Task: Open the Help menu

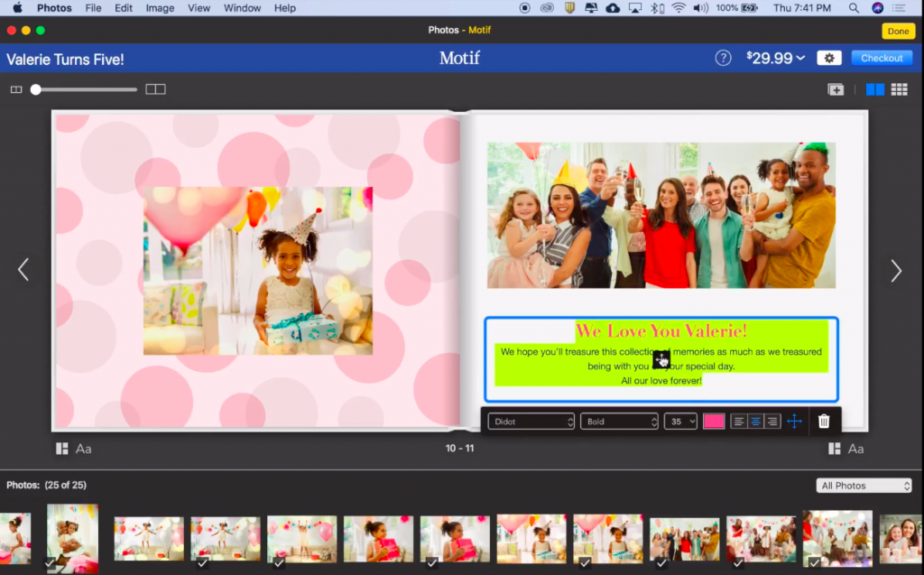Action: [284, 8]
